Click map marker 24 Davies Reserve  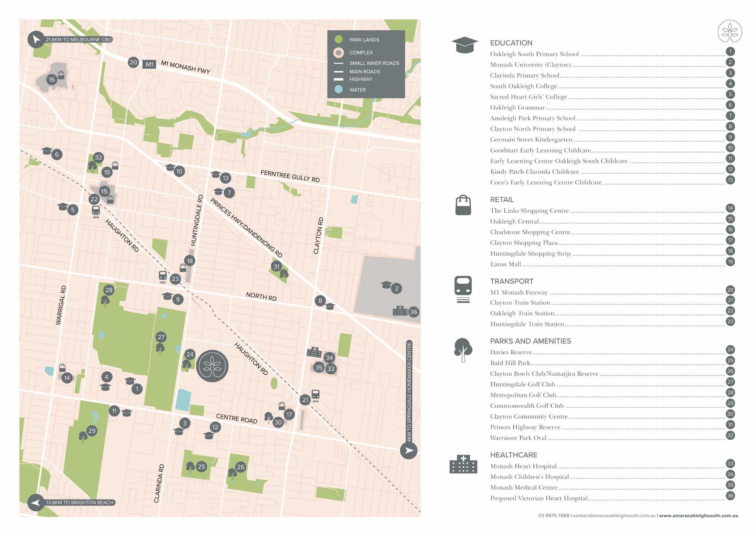pos(190,354)
